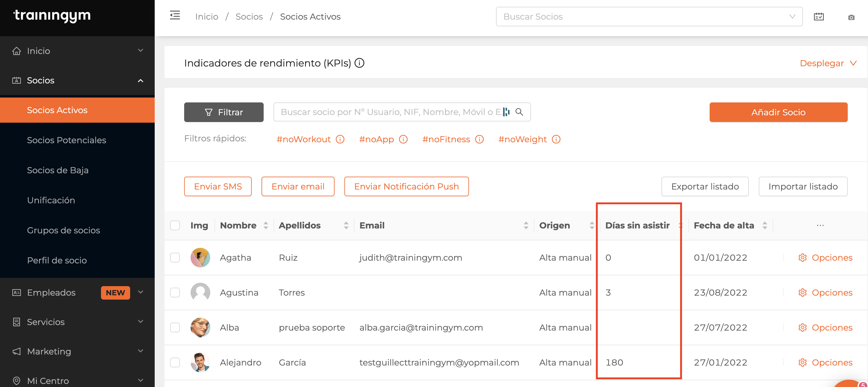Click Importar listado button
Image resolution: width=868 pixels, height=387 pixels.
click(803, 186)
